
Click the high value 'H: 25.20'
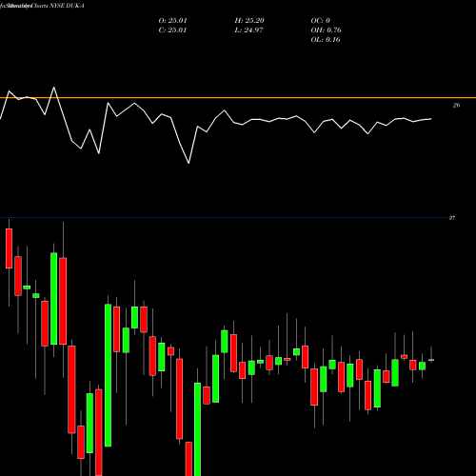coord(249,21)
